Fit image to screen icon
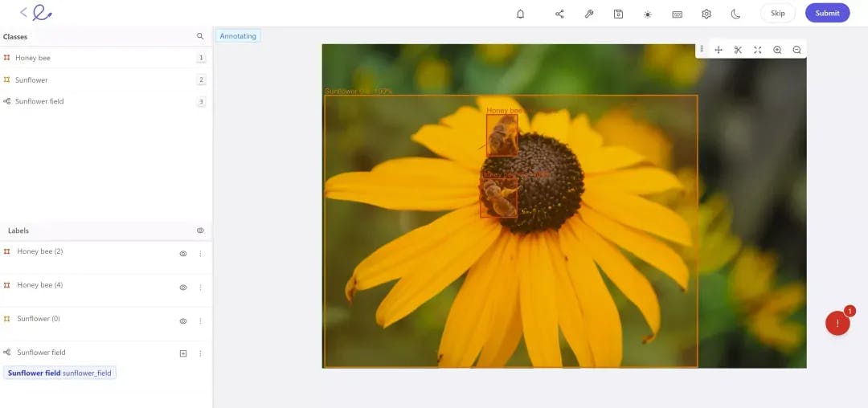Image resolution: width=868 pixels, height=408 pixels. click(757, 50)
